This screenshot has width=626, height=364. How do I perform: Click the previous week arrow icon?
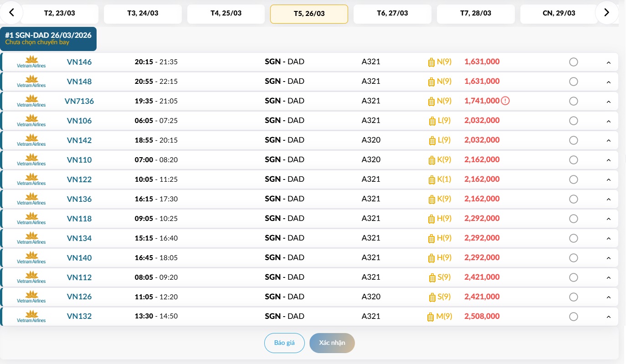(x=12, y=13)
